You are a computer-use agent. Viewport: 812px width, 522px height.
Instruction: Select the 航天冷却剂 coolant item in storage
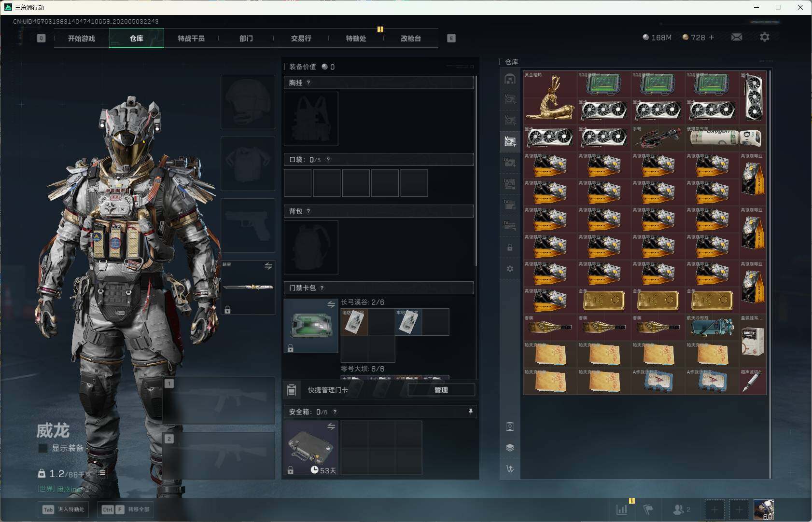[712, 328]
